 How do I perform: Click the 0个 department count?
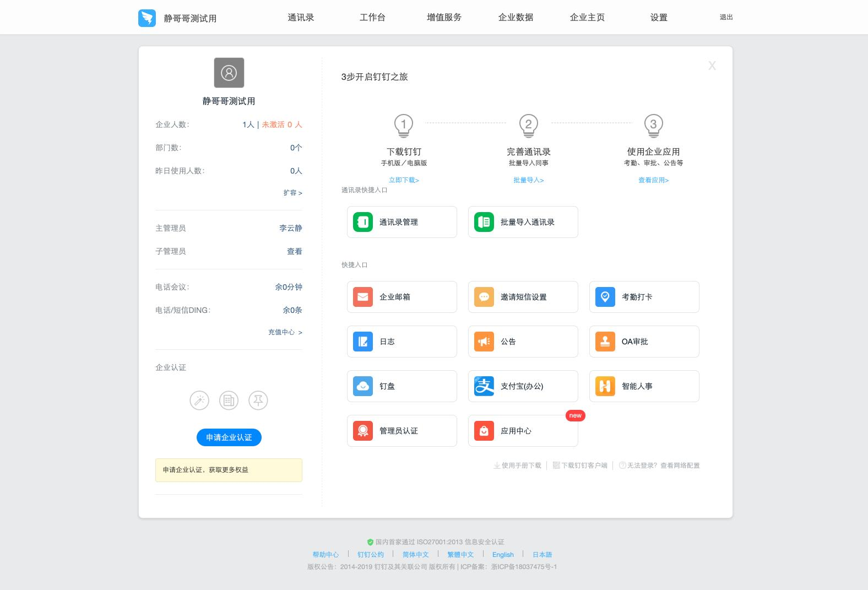[x=296, y=148]
